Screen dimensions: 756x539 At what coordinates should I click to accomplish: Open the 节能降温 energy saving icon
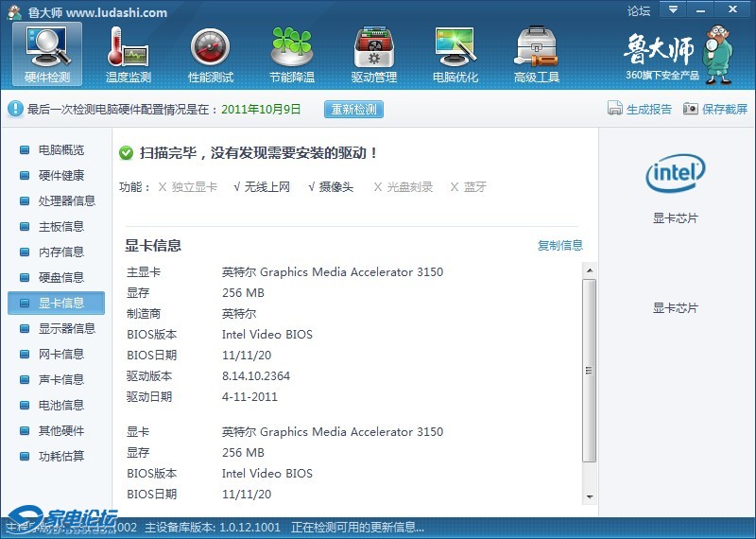click(291, 55)
